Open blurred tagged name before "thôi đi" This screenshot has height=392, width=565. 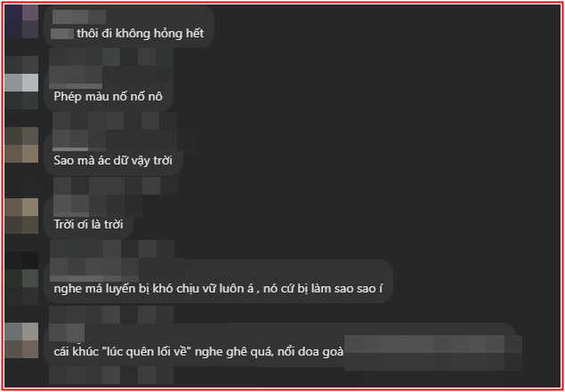tap(62, 34)
